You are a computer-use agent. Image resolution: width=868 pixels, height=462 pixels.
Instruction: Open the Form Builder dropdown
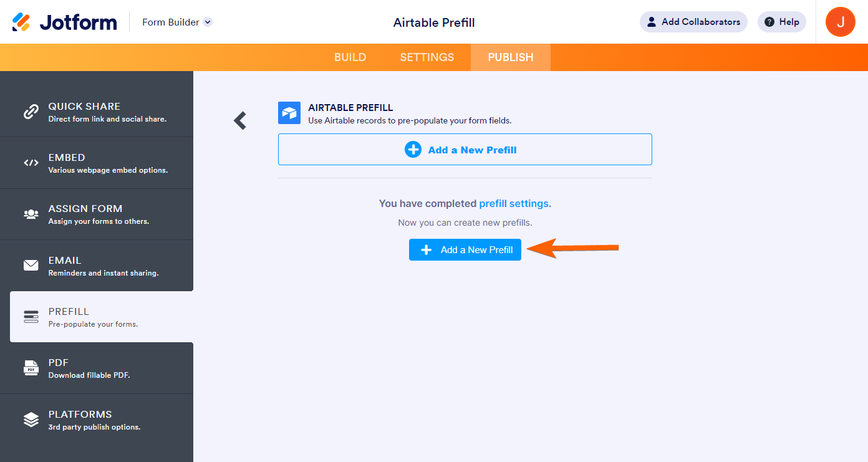point(208,22)
